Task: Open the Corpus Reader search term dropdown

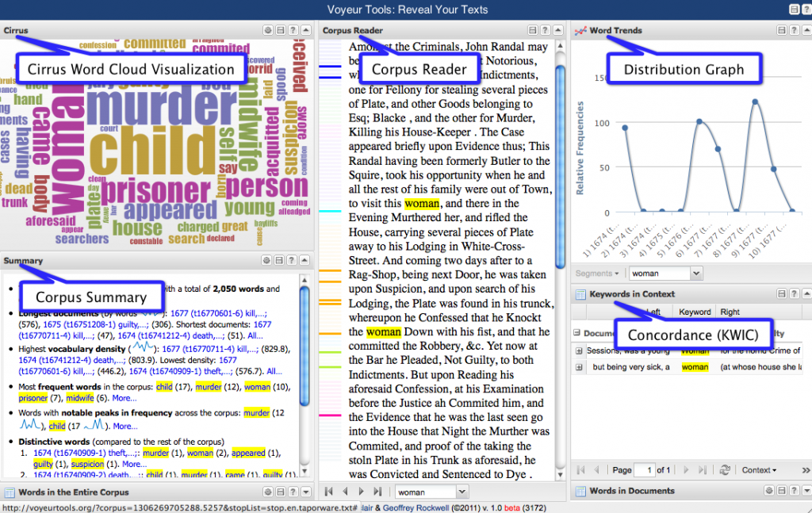Action: (x=462, y=492)
